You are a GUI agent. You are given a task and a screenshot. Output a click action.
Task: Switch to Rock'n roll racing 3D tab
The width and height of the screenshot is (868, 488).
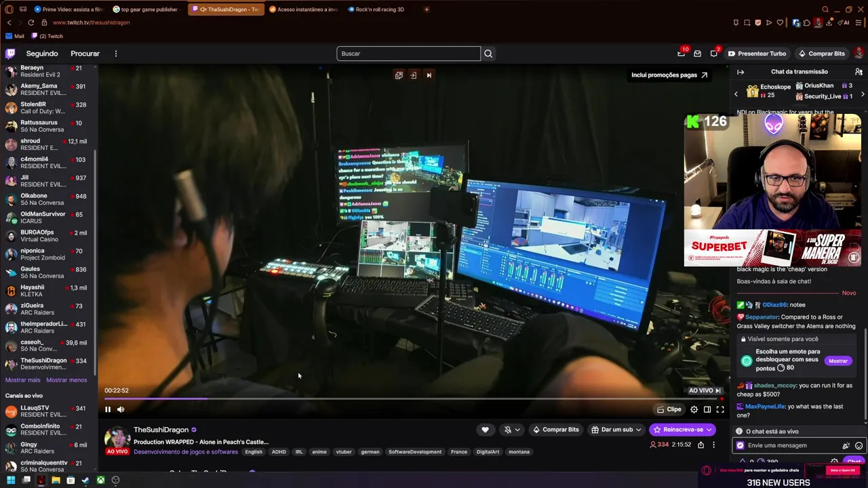coord(378,9)
